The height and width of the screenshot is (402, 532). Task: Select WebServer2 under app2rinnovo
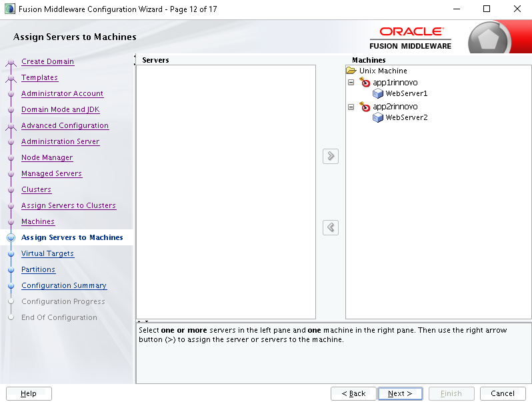pyautogui.click(x=407, y=118)
